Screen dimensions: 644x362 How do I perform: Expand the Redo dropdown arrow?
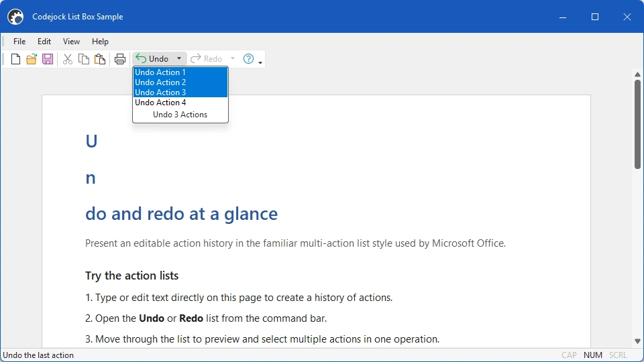[233, 59]
